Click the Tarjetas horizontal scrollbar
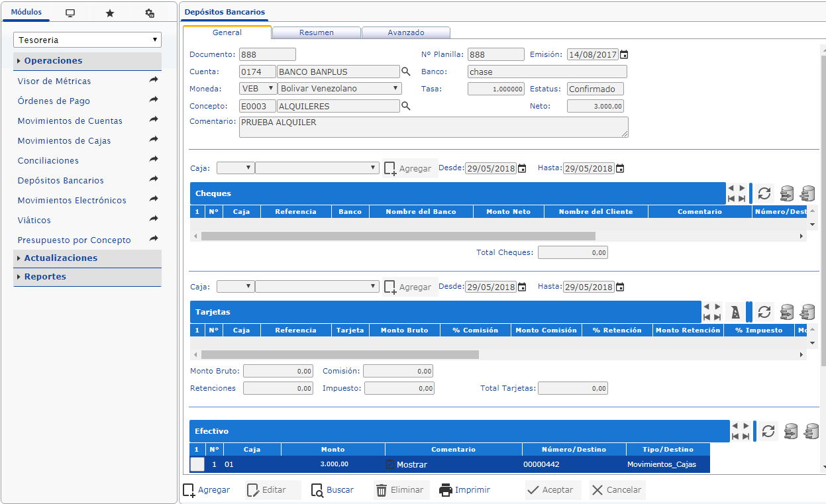The height and width of the screenshot is (504, 826). [x=340, y=354]
